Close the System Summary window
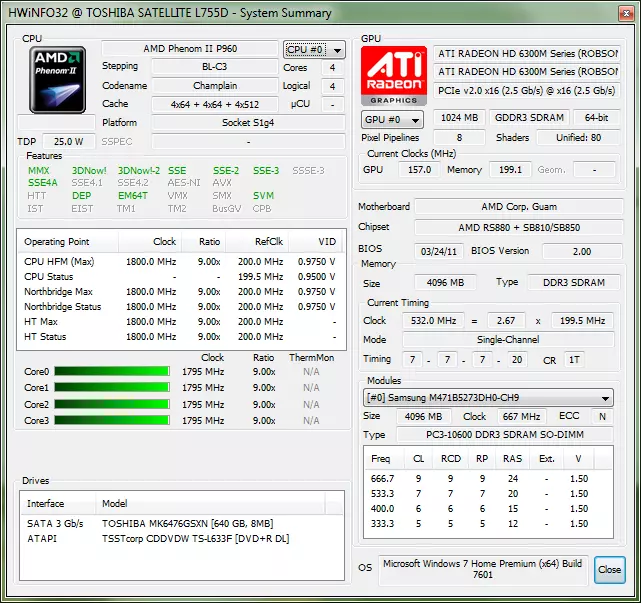 click(x=626, y=13)
